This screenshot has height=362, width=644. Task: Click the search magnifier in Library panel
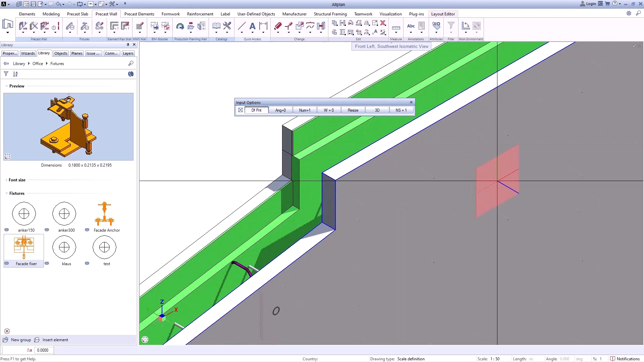(131, 63)
